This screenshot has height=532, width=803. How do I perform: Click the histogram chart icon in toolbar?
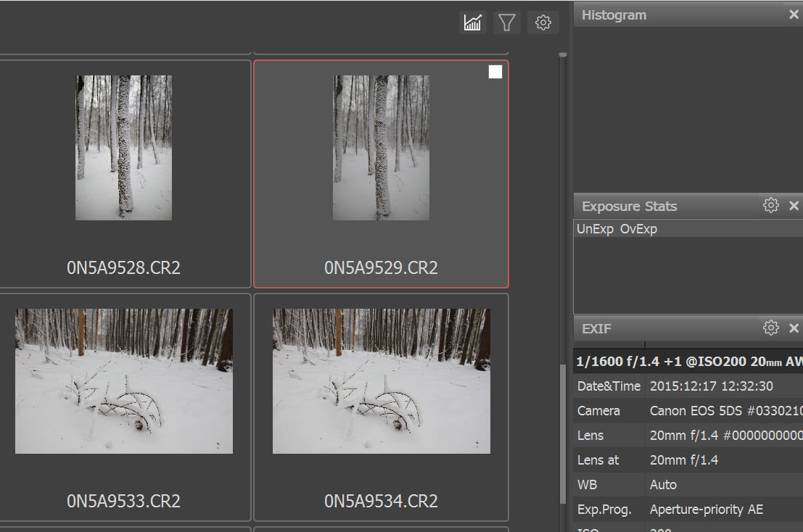tap(473, 22)
